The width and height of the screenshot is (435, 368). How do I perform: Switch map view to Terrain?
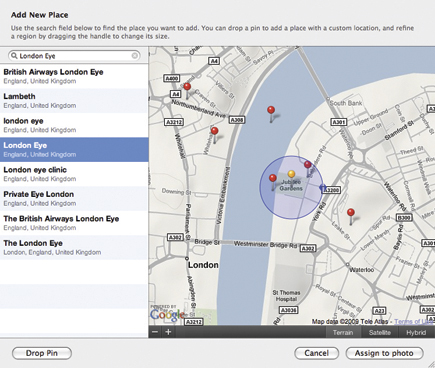pyautogui.click(x=343, y=332)
